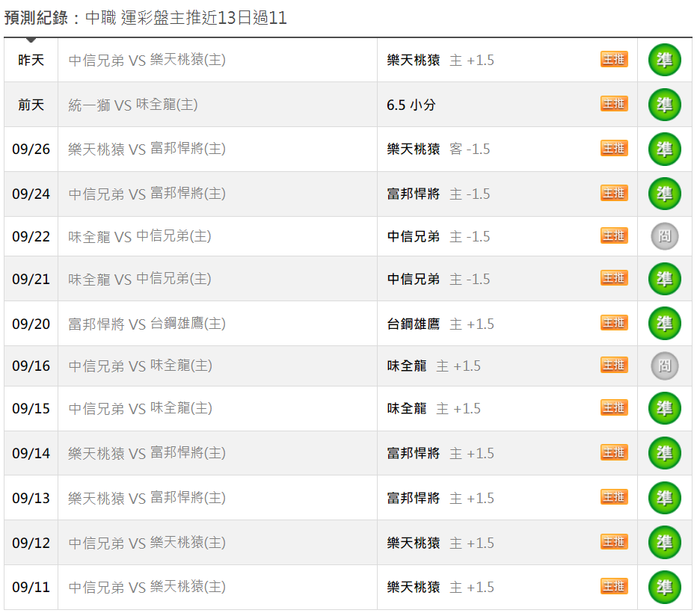This screenshot has height=613, width=700.
Task: Tap the 準 result icon for 09/12
Action: pos(664,543)
